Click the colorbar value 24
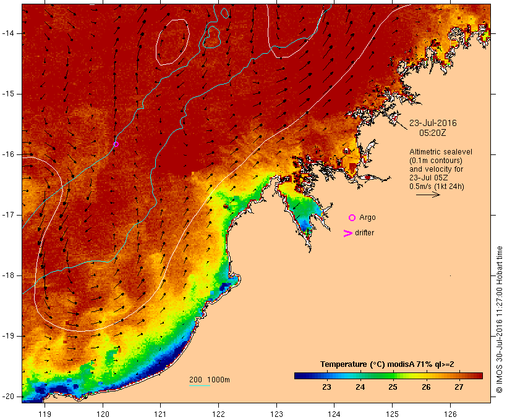 point(360,387)
